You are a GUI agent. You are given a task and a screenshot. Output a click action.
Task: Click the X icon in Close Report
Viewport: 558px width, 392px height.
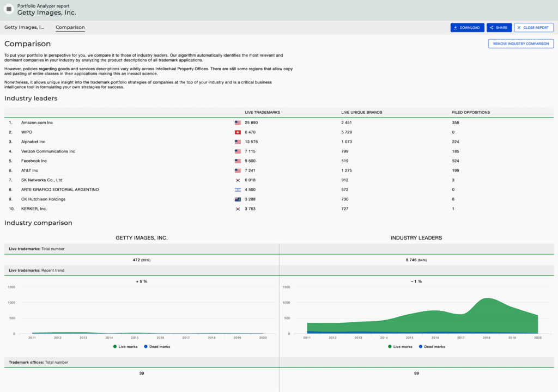tap(518, 28)
